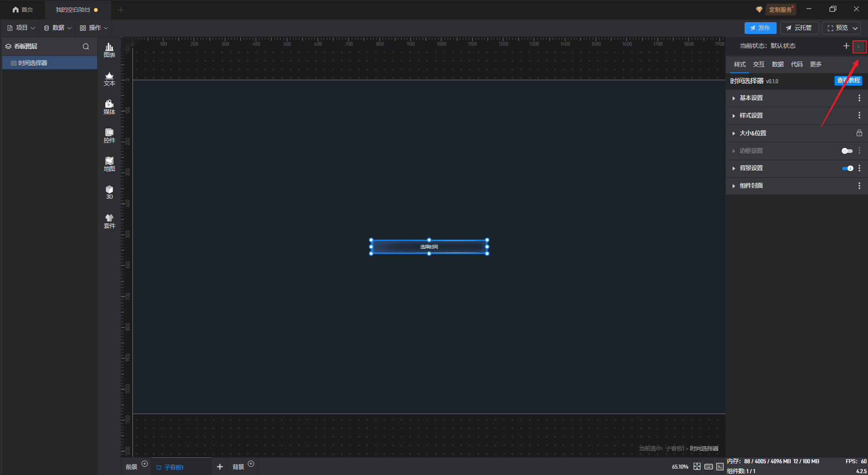Open the 媒体 media components panel
The height and width of the screenshot is (475, 868).
coord(109,107)
